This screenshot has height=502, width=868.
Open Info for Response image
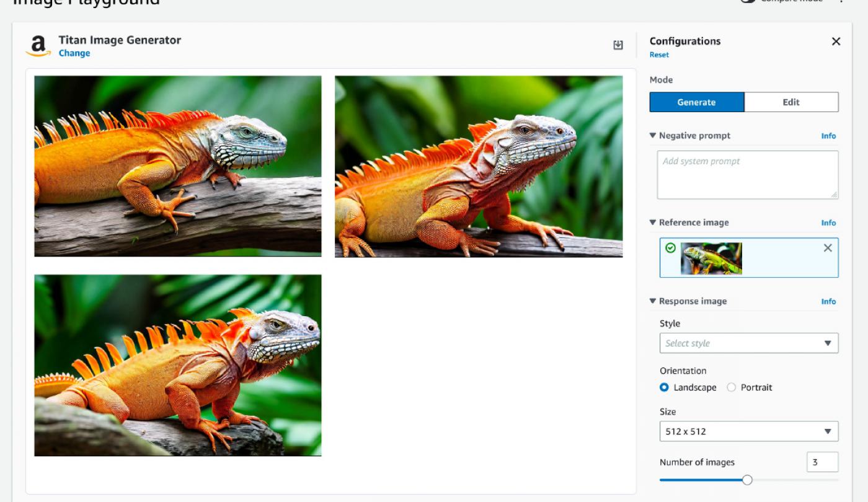pos(828,301)
